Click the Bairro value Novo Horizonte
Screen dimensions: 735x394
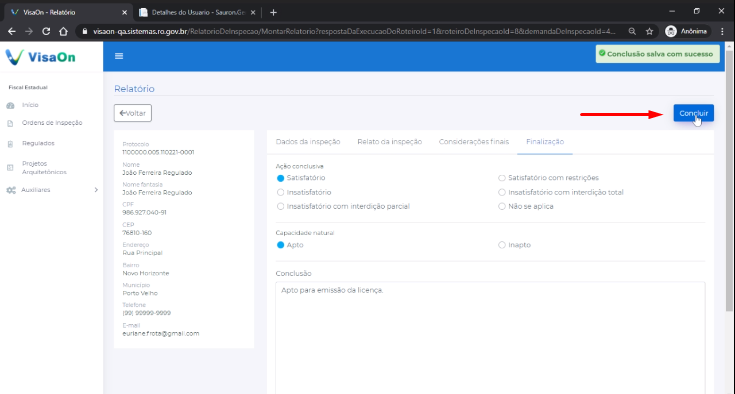tap(146, 273)
